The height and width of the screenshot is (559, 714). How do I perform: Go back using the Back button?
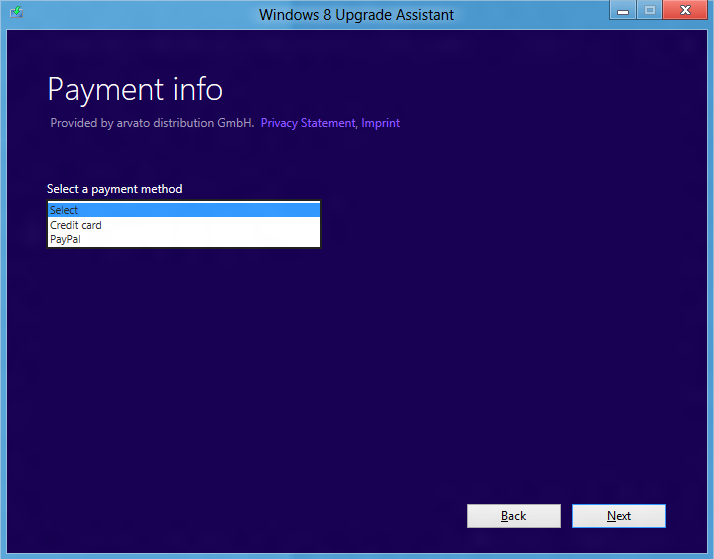513,516
